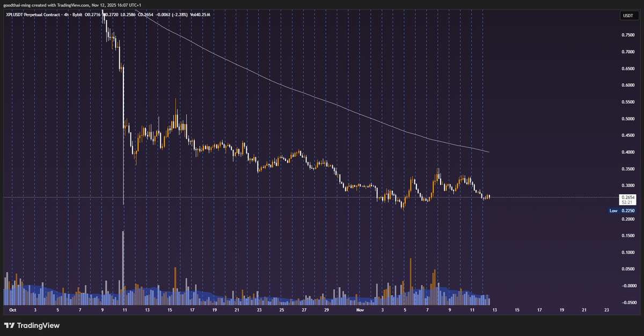Screen dimensions: 644x336
Task: Click the 0.2000 price axis label
Action: pos(628,219)
